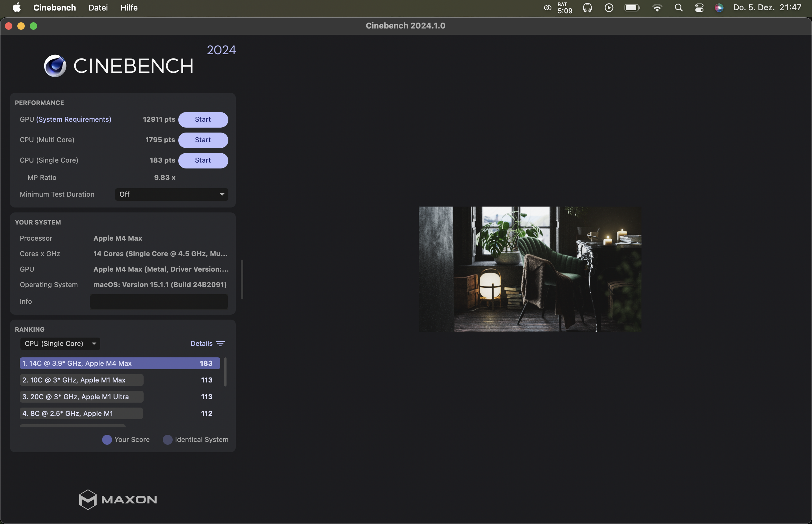The width and height of the screenshot is (812, 524).
Task: Select ranking entry Apple M4 Max
Action: pos(120,363)
